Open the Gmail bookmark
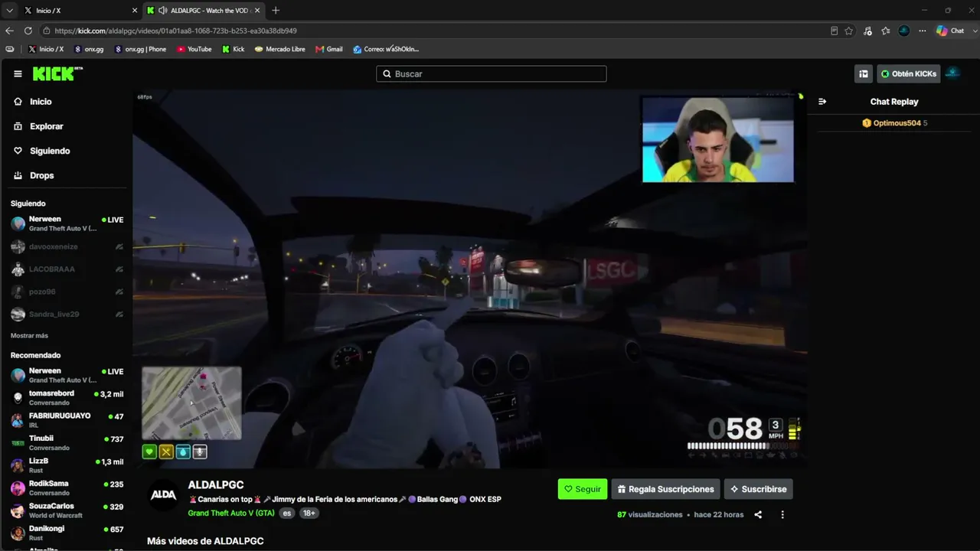The height and width of the screenshot is (551, 980). (329, 49)
